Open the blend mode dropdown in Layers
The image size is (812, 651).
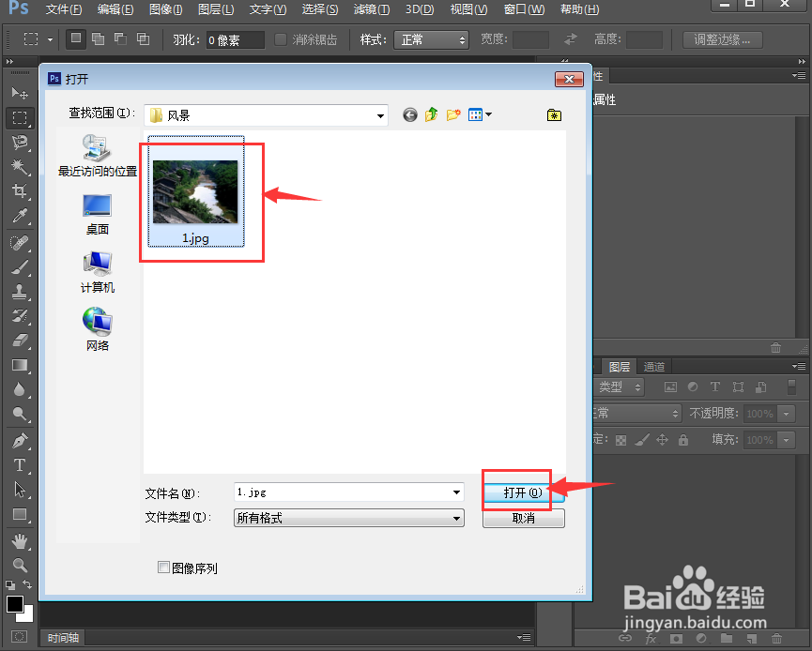(636, 414)
